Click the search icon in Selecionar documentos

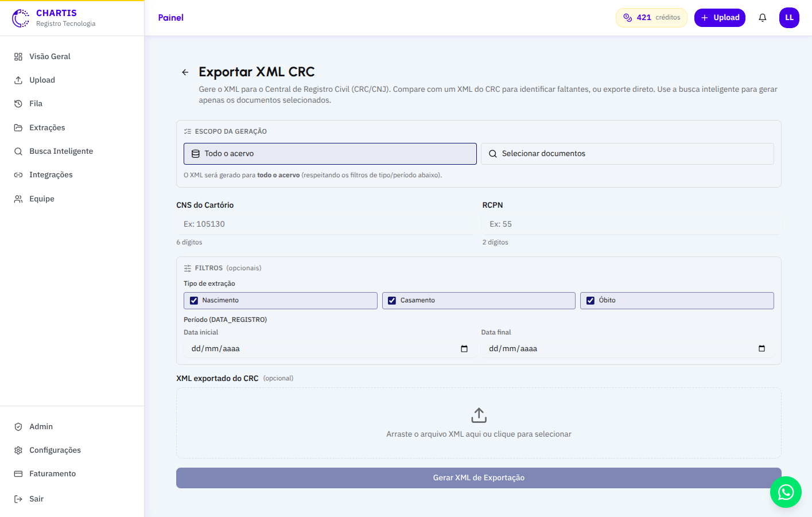[x=493, y=154]
